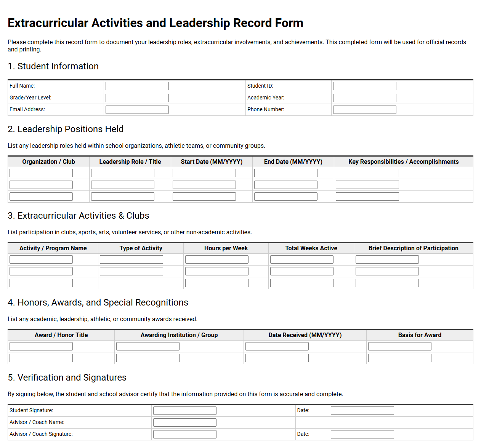Image resolution: width=481 pixels, height=448 pixels.
Task: Focus the Academic Year input field
Action: click(365, 98)
